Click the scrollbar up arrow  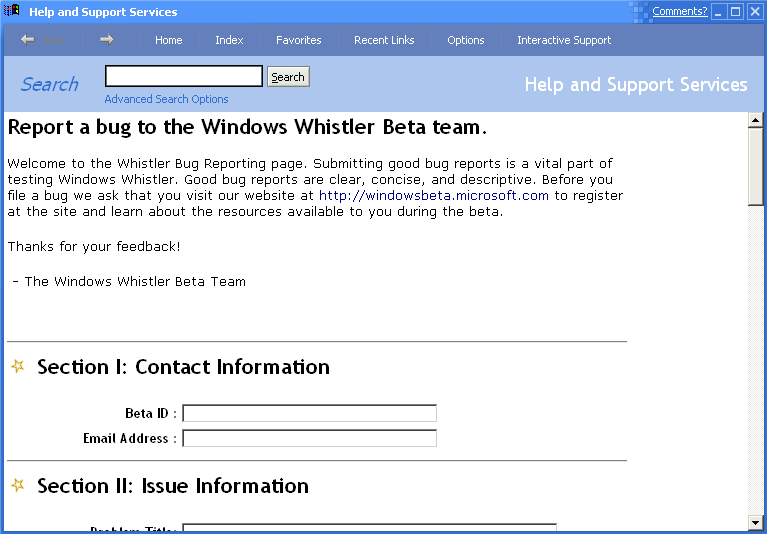pyautogui.click(x=756, y=120)
